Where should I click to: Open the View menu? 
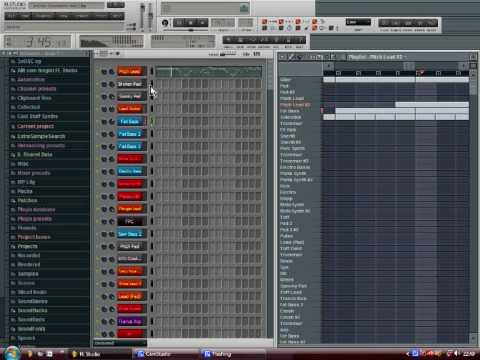click(x=64, y=16)
